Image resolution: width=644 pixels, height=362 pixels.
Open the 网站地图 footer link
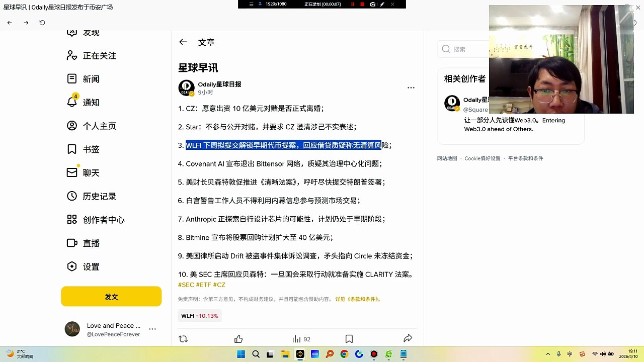click(447, 158)
